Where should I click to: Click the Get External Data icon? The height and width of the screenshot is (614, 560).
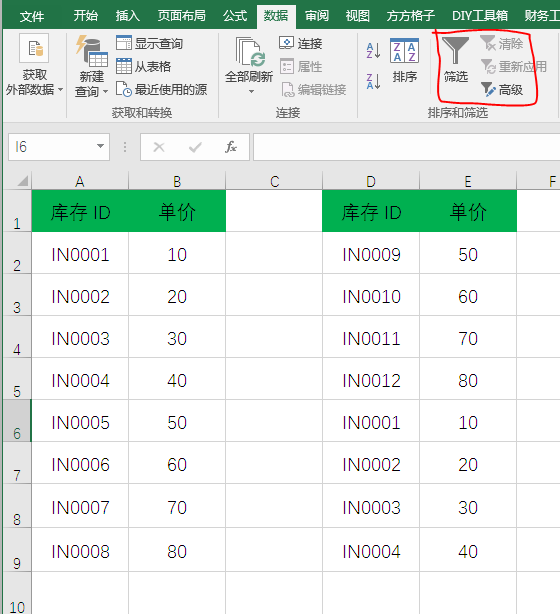point(34,49)
